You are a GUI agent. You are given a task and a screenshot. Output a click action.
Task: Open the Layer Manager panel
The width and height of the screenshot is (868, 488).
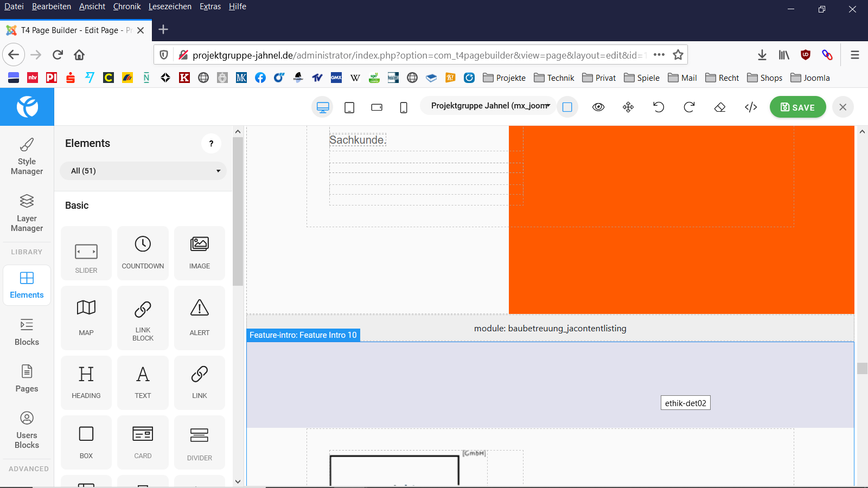pos(27,213)
